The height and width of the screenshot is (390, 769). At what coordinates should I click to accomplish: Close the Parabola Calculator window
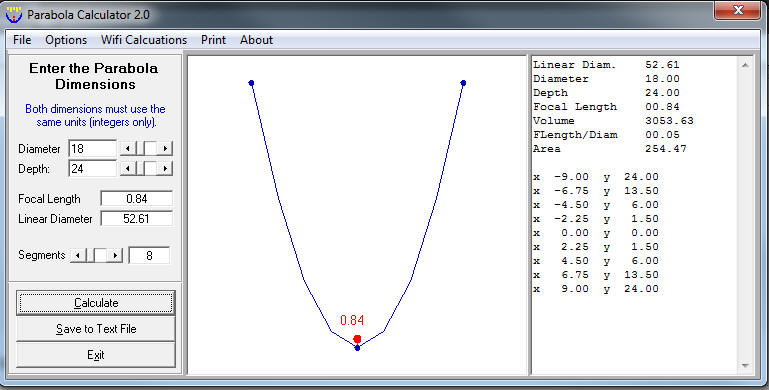click(x=738, y=10)
